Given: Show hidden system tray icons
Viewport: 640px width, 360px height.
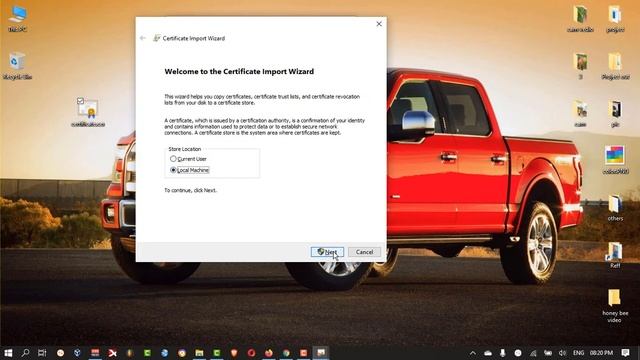Looking at the screenshot, I should (473, 353).
